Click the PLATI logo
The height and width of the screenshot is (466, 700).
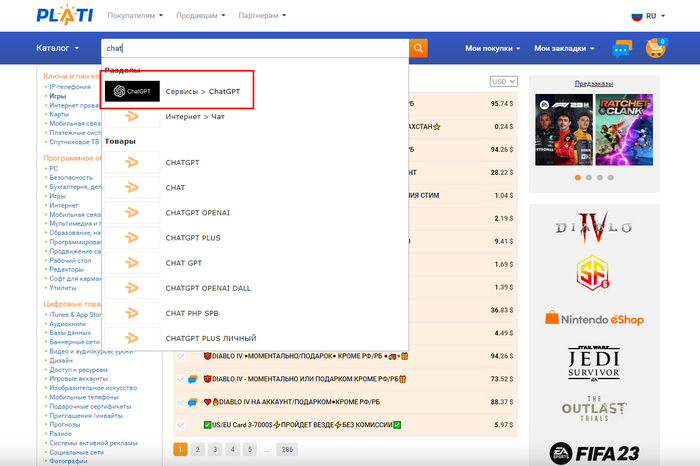pyautogui.click(x=65, y=15)
